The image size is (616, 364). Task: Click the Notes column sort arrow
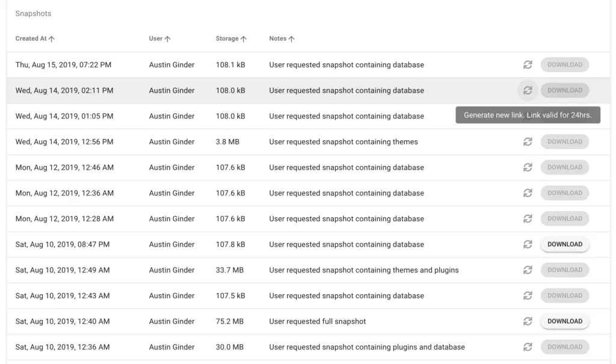[291, 39]
